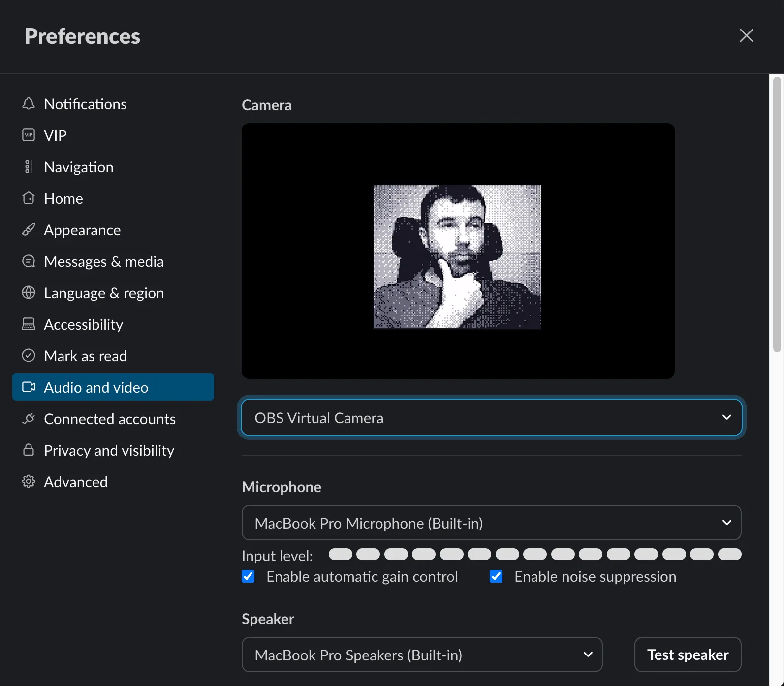The width and height of the screenshot is (784, 686).
Task: Disable automatic gain control checkbox
Action: click(249, 576)
